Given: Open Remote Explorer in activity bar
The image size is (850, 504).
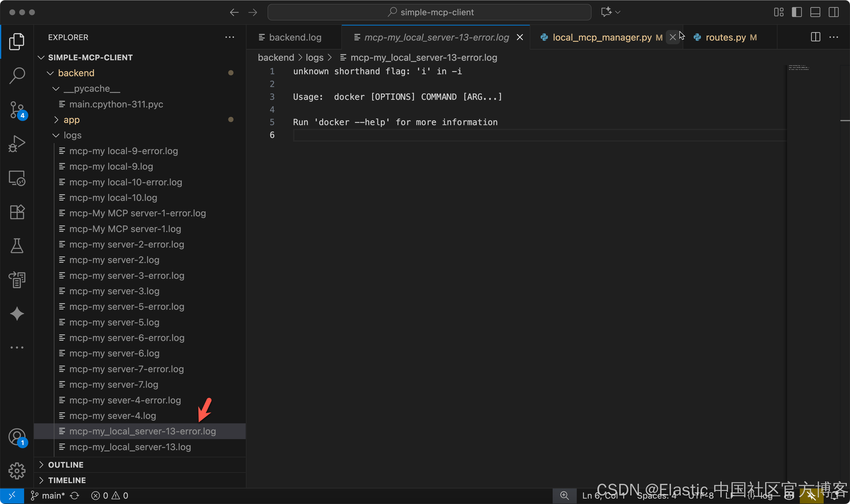Looking at the screenshot, I should 17,178.
